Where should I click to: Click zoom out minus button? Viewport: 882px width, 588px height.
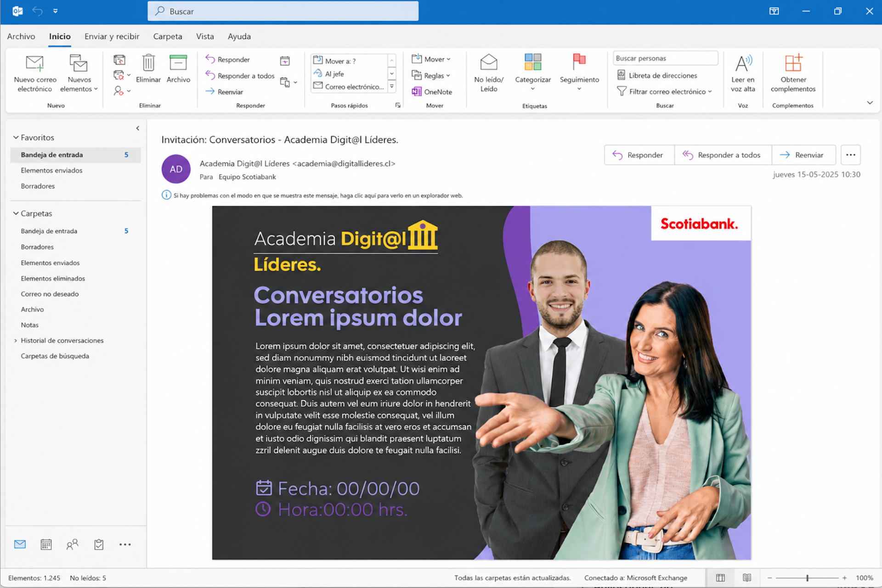click(x=770, y=578)
